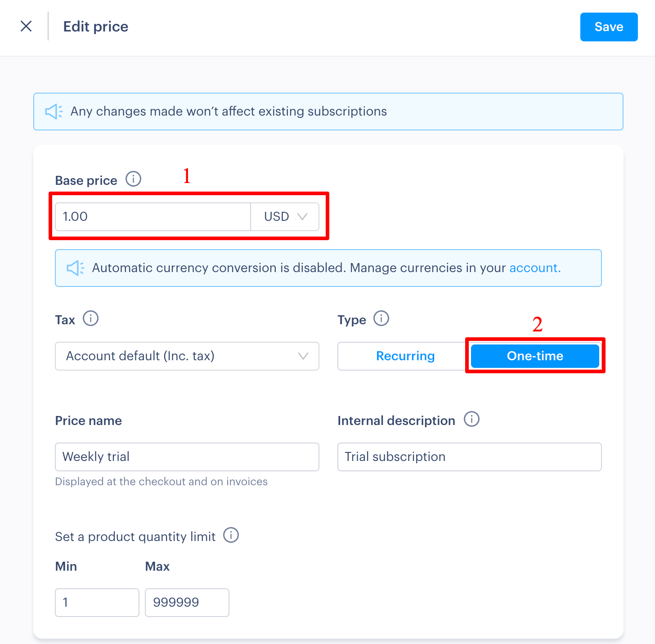
Task: Click the Internal description Trial subscription field
Action: (470, 457)
